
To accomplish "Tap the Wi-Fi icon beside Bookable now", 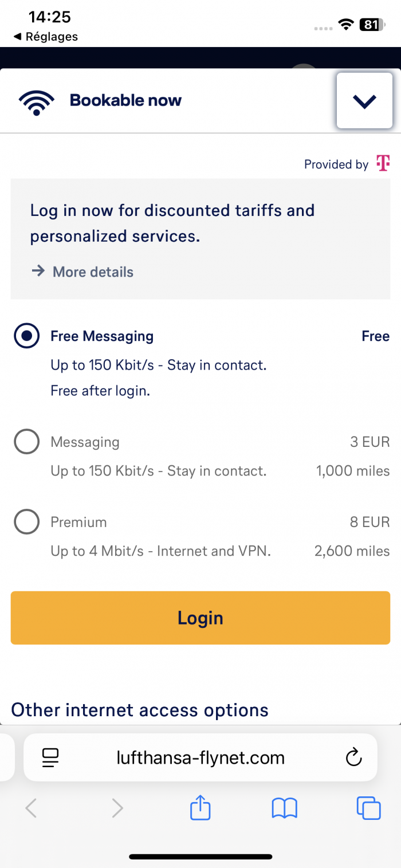I will point(36,101).
